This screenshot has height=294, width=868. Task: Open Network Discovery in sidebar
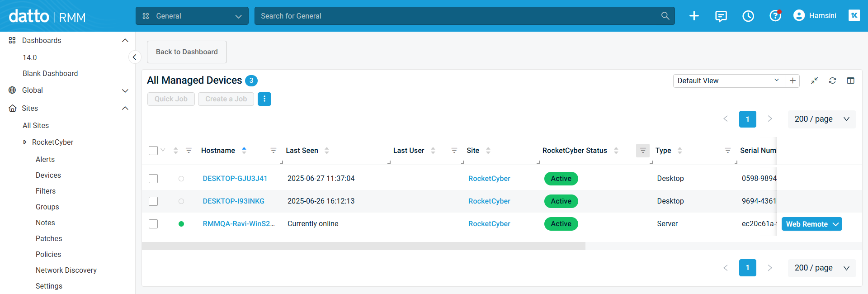(66, 270)
